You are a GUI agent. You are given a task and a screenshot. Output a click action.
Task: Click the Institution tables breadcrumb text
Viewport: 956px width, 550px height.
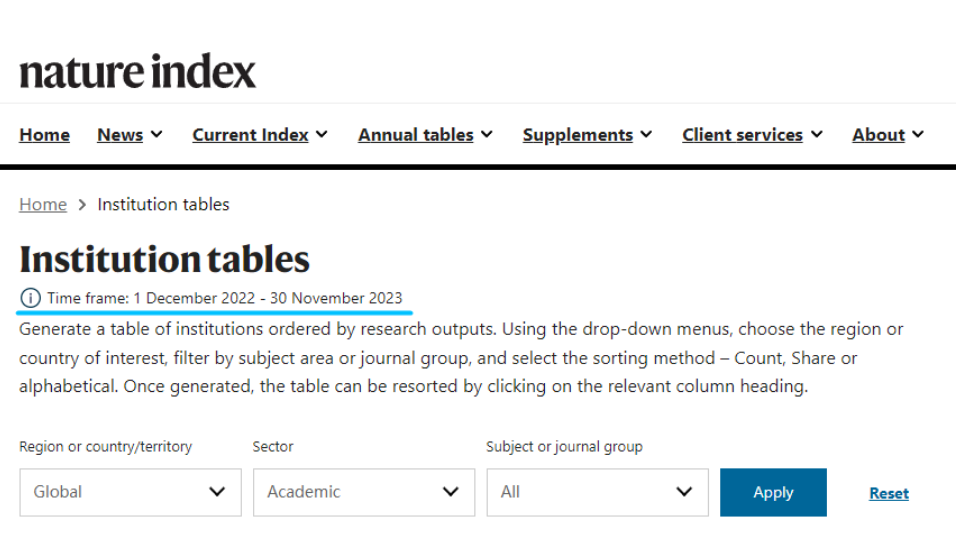(163, 205)
